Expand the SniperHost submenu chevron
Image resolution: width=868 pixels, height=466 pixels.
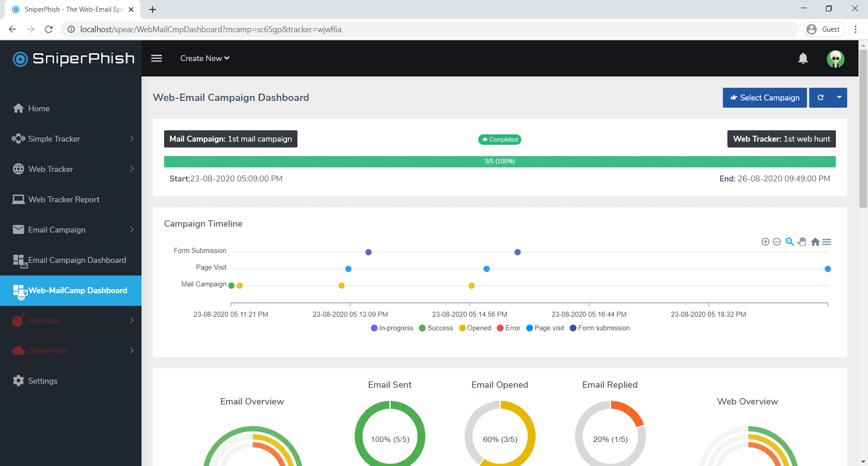click(132, 350)
